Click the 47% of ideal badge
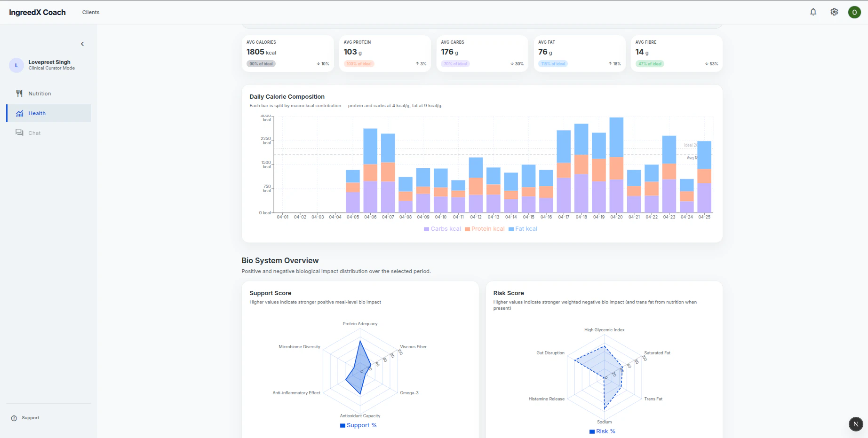Viewport: 868px width, 438px height. [x=650, y=64]
